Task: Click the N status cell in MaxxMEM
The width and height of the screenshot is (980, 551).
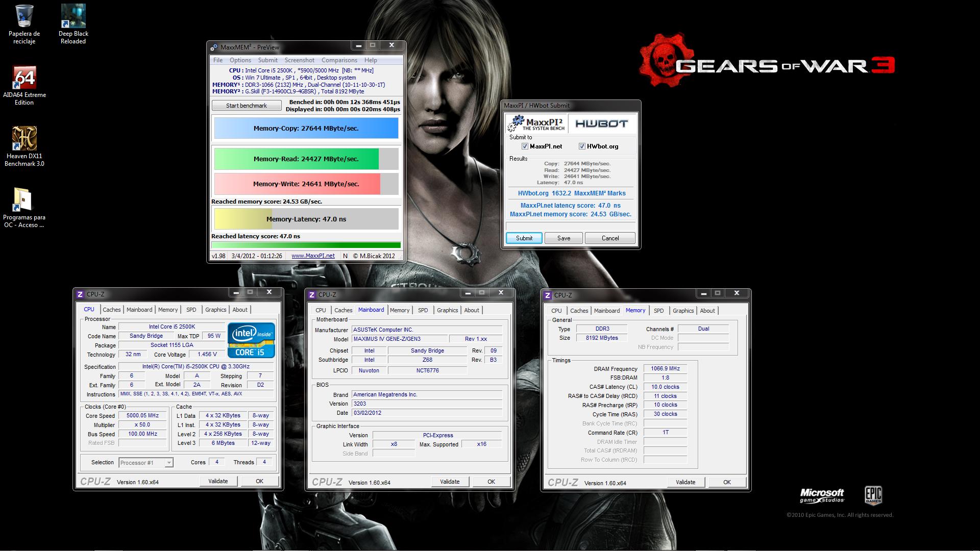Action: point(346,256)
